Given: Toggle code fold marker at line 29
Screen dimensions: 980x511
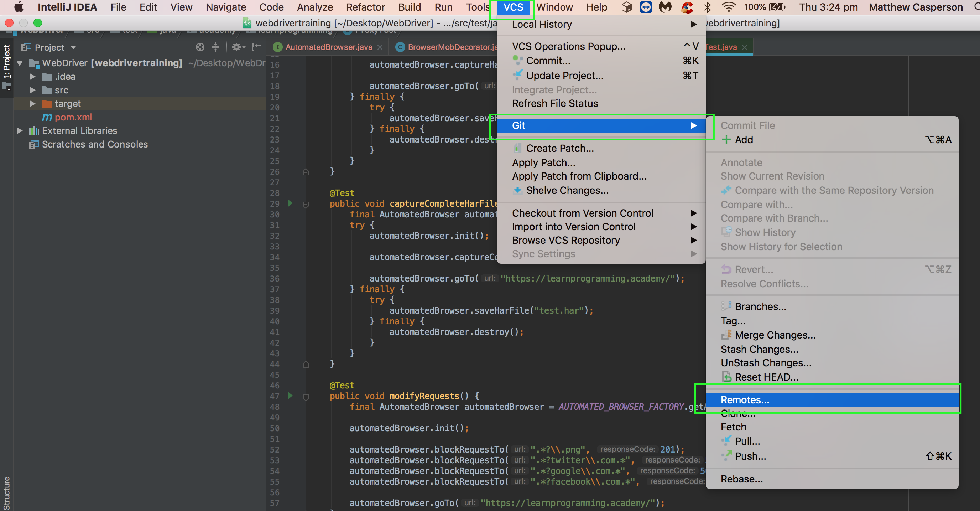Looking at the screenshot, I should pos(306,204).
